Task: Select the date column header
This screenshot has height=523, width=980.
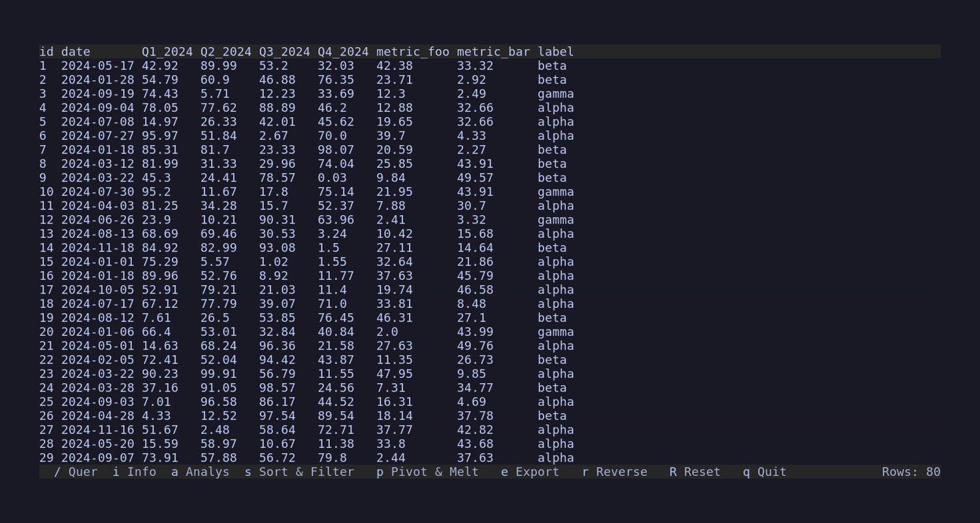Action: 76,52
